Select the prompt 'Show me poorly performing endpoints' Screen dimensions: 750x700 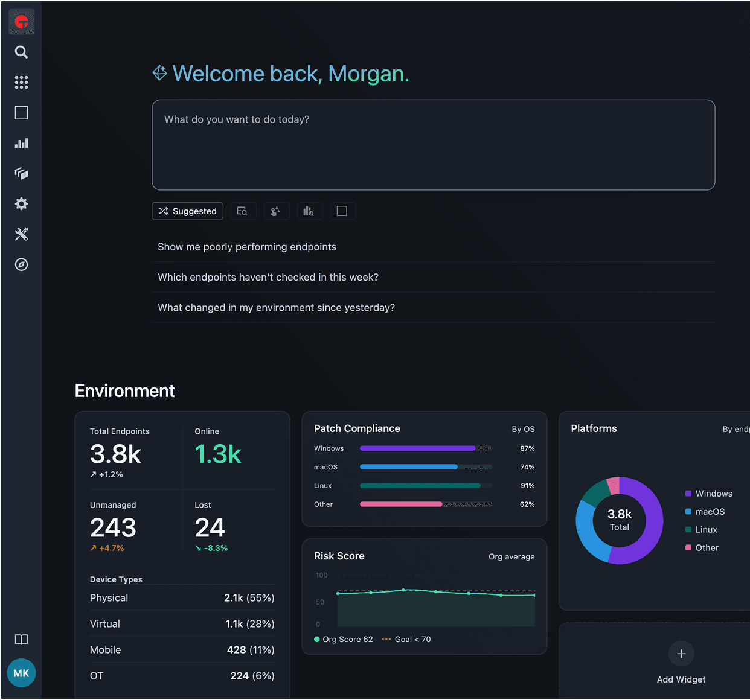(x=247, y=247)
